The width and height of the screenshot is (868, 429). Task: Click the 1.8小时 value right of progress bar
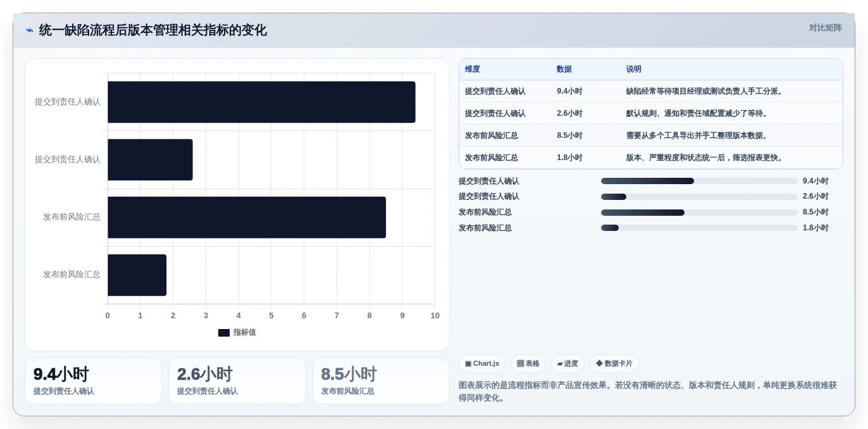[x=815, y=228]
